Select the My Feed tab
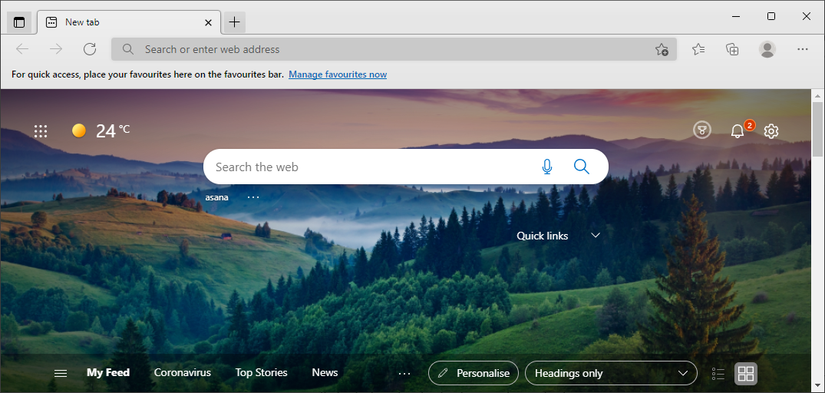This screenshot has height=393, width=825. pyautogui.click(x=108, y=372)
